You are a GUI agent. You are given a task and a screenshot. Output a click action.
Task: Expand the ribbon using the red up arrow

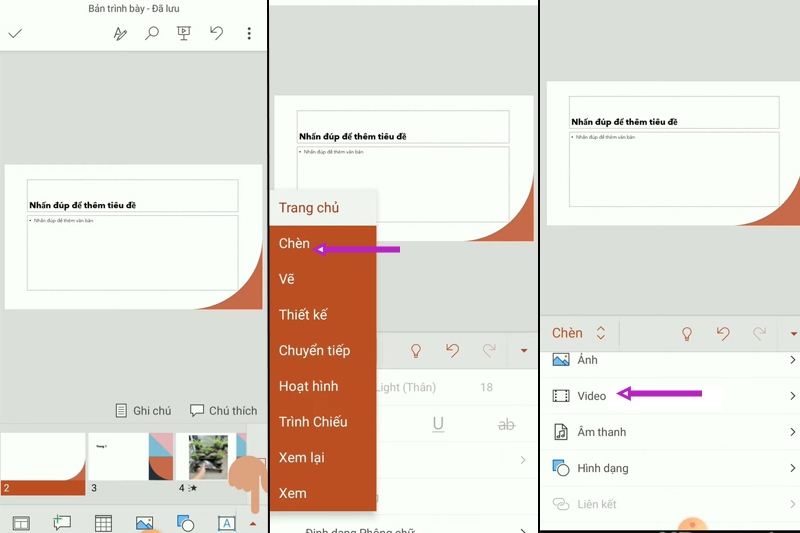pyautogui.click(x=253, y=523)
